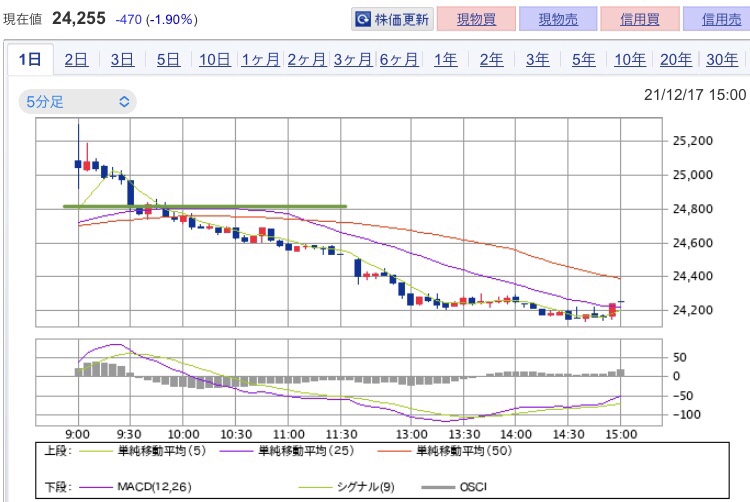
Task: Click the large blue candle after 11:30
Action: click(358, 269)
